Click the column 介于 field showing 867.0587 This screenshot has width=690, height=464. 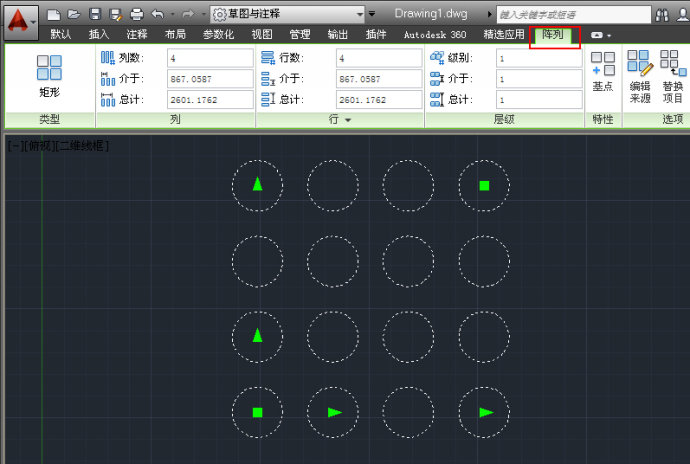(210, 79)
